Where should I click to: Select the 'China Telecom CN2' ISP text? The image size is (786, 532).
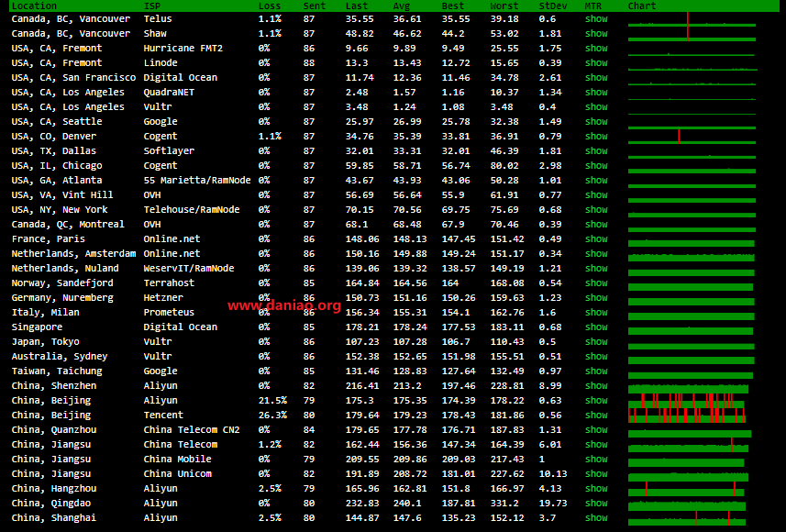click(192, 429)
